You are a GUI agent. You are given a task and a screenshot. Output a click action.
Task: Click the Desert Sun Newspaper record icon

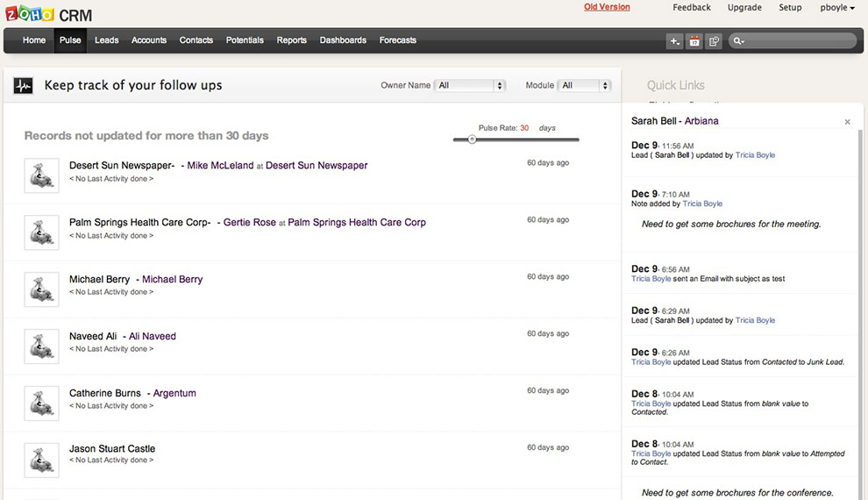coord(41,175)
